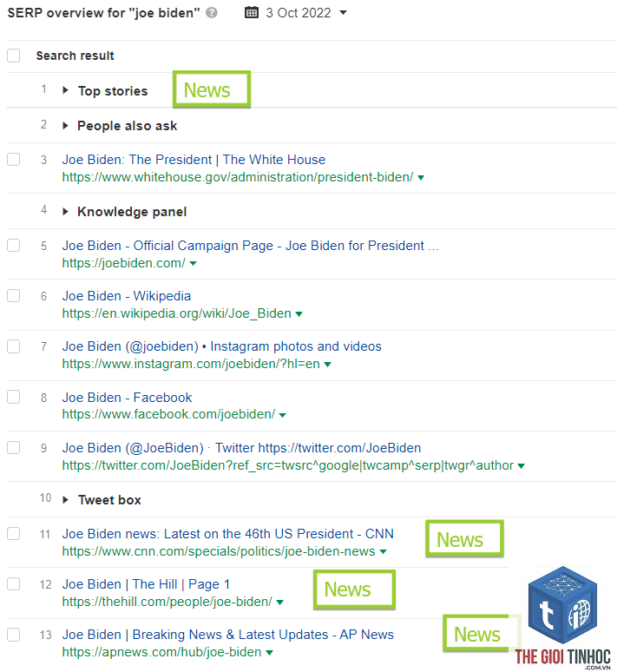Tick the checkbox for The Hill result
Screen dimensions: 617x672
[14, 583]
